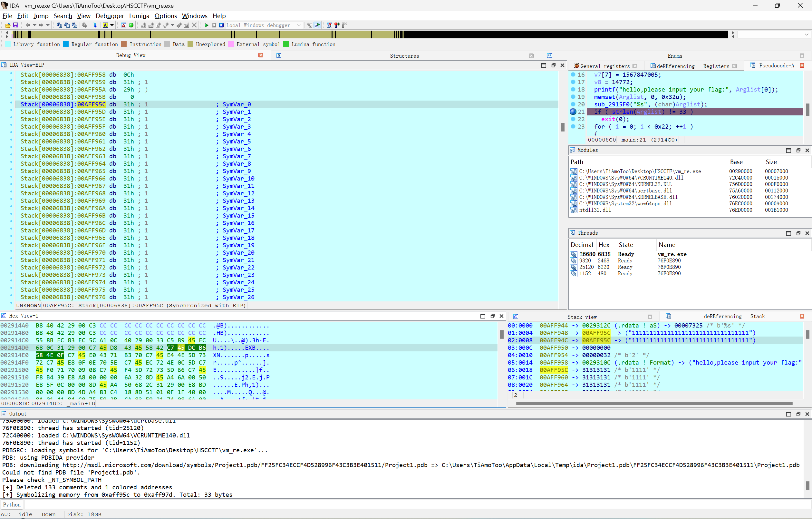
Task: Toggle breakpoint dot on pseudocode line 18
Action: tap(573, 89)
